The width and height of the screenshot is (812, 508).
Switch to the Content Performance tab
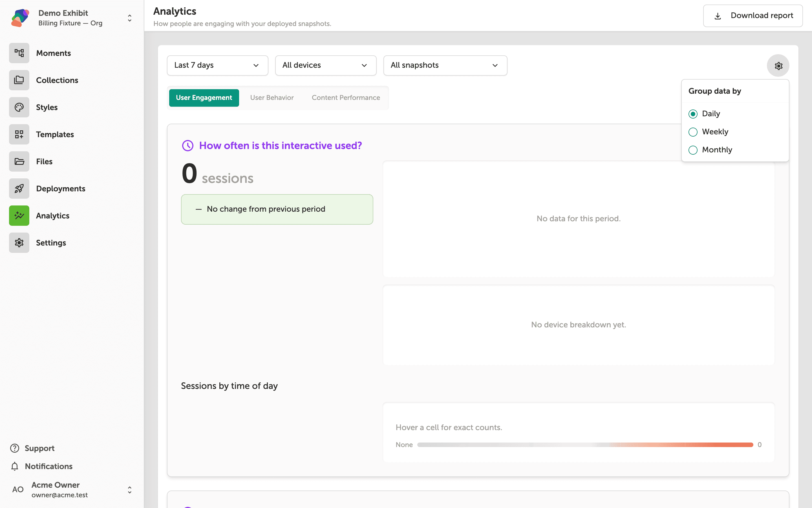click(x=346, y=98)
